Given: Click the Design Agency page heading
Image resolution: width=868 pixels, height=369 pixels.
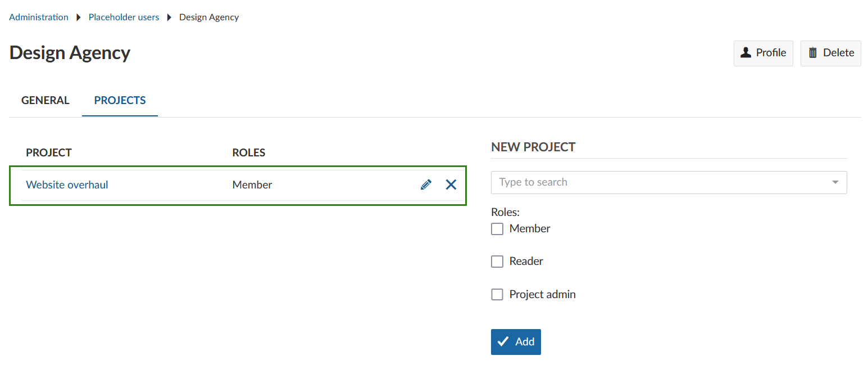Looking at the screenshot, I should 70,53.
